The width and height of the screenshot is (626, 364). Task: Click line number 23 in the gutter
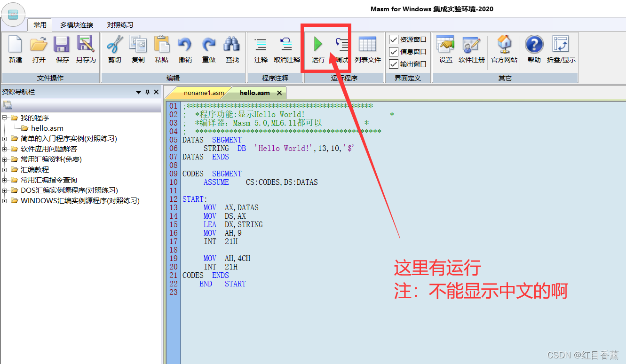coord(174,292)
